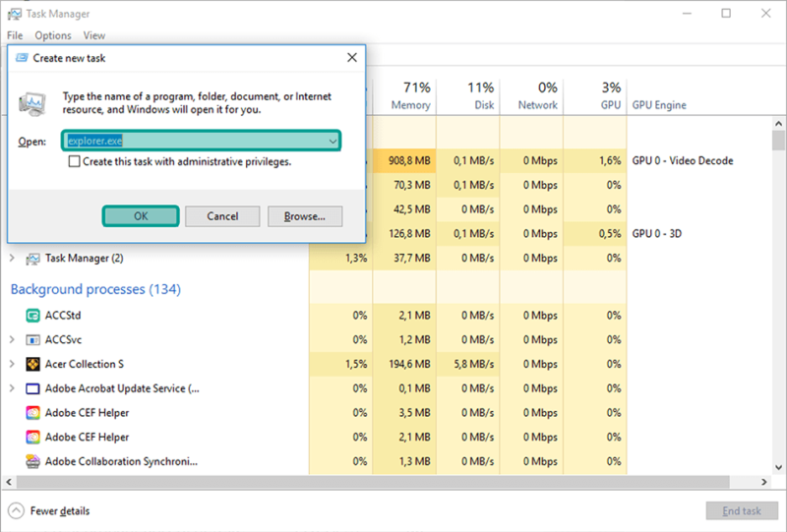
Task: Open the View menu
Action: pyautogui.click(x=93, y=35)
